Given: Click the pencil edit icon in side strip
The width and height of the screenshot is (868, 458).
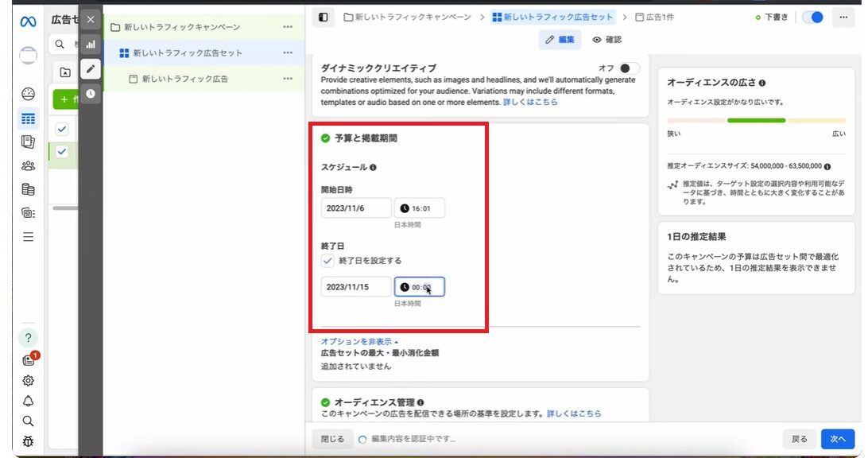Looking at the screenshot, I should (91, 69).
